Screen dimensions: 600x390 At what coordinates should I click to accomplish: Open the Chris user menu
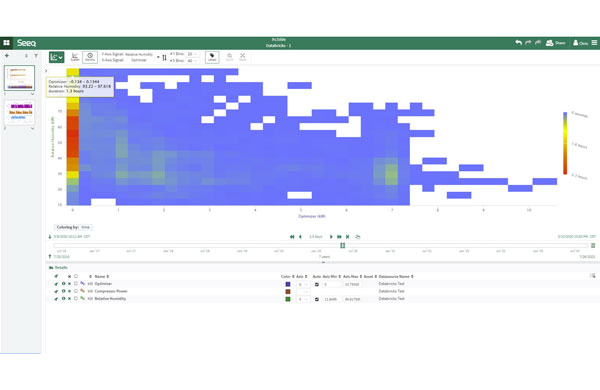580,43
